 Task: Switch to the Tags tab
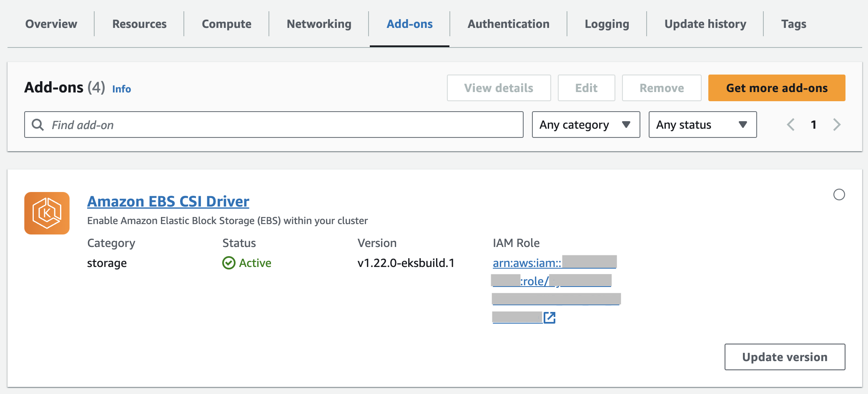coord(793,24)
